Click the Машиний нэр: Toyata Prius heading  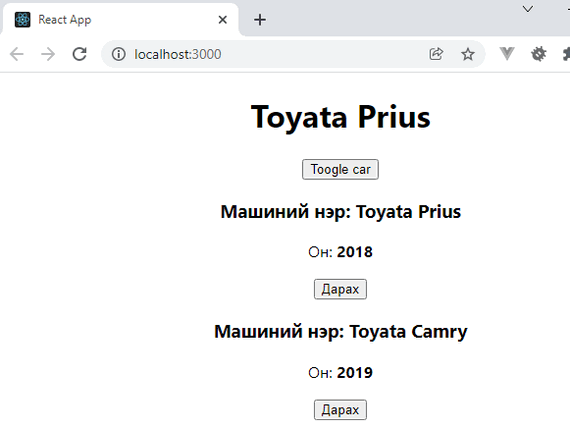341,212
